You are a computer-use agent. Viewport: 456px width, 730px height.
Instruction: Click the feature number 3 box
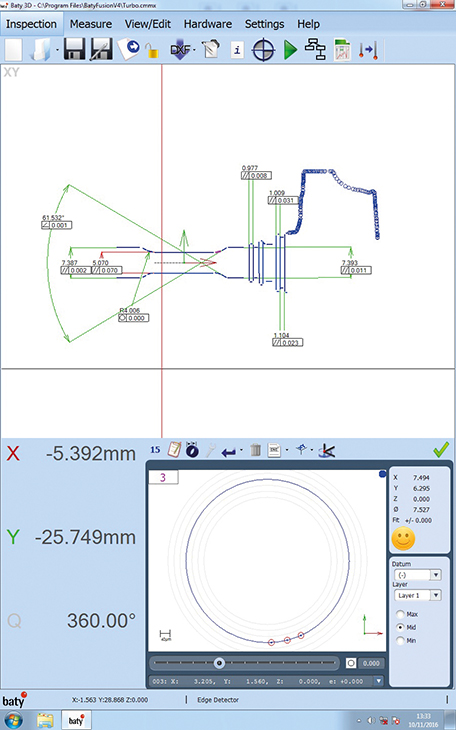tap(163, 478)
